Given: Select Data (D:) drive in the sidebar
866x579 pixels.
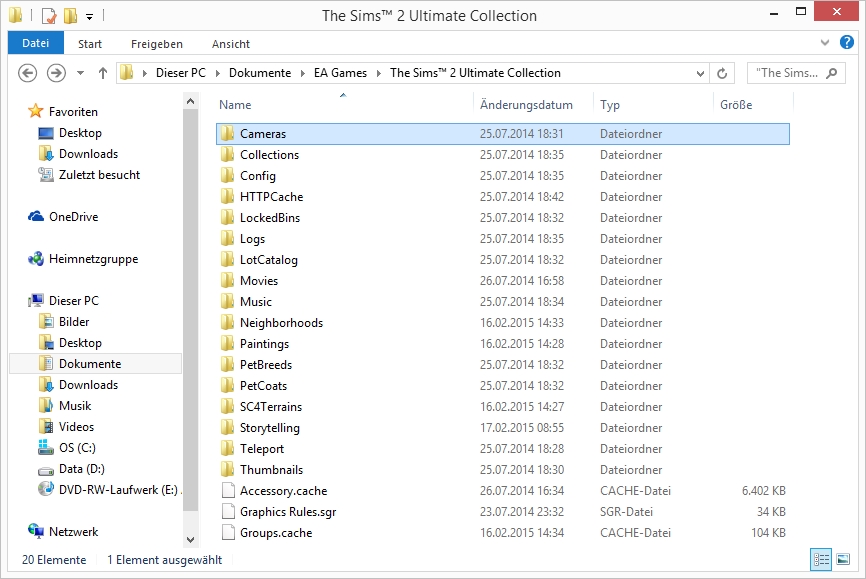Looking at the screenshot, I should (82, 469).
